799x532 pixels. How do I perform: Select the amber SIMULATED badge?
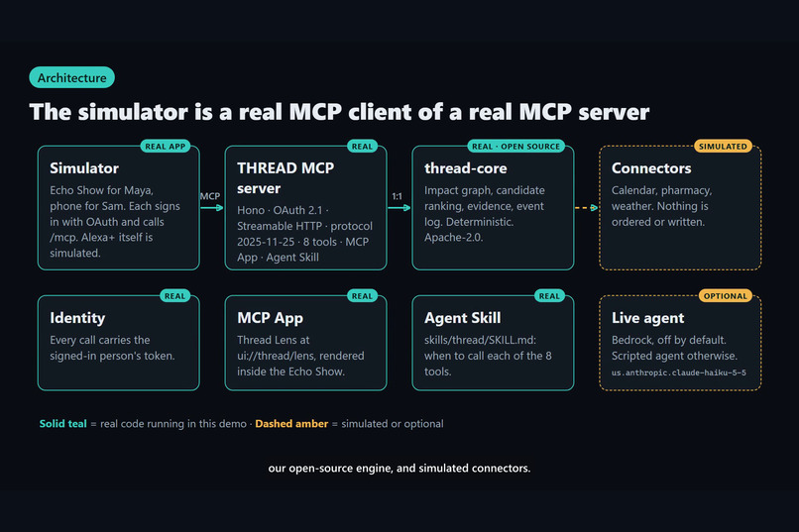pos(723,146)
